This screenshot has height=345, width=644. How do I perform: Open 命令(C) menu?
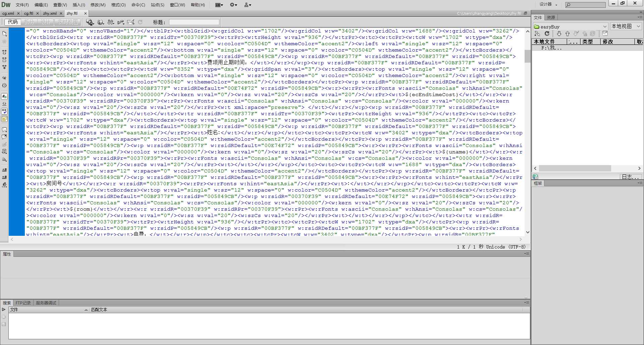[x=138, y=5]
